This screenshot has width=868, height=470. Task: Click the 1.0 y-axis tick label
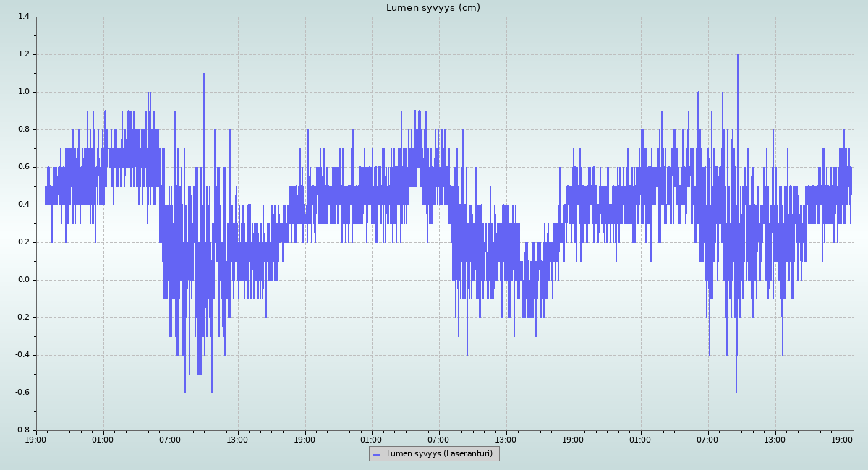(x=23, y=92)
